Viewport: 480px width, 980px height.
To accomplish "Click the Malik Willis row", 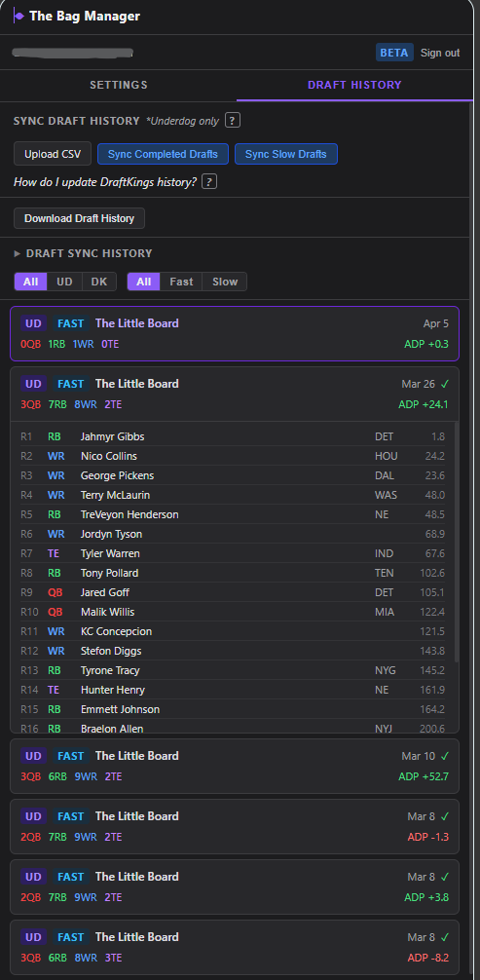I will [x=233, y=612].
